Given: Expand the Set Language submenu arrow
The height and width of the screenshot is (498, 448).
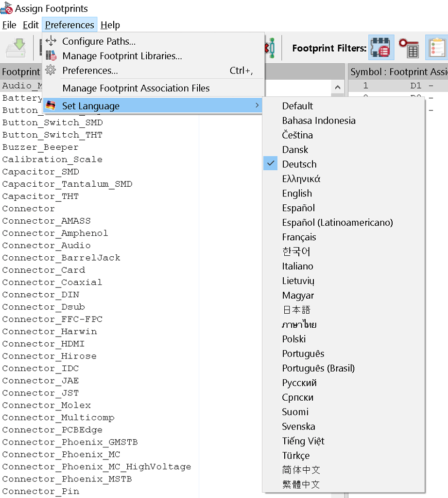Looking at the screenshot, I should point(257,106).
